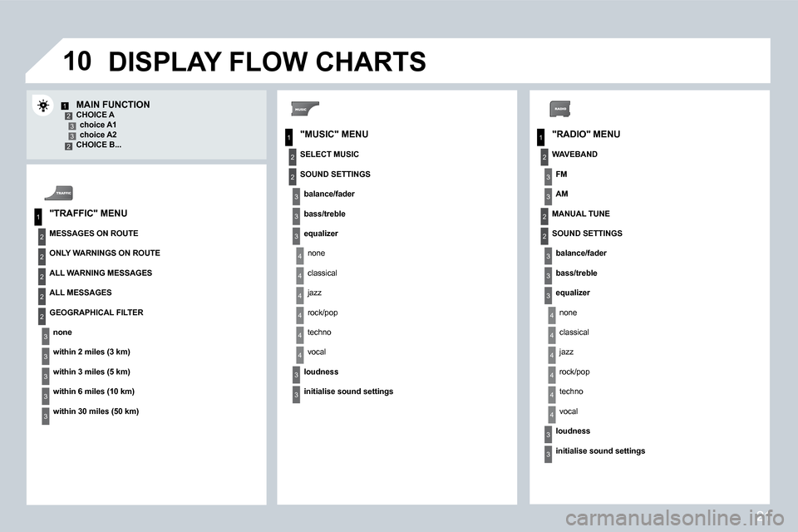Click level 1 badge next to "MUSIC" MENU
798x532 pixels.
288,137
